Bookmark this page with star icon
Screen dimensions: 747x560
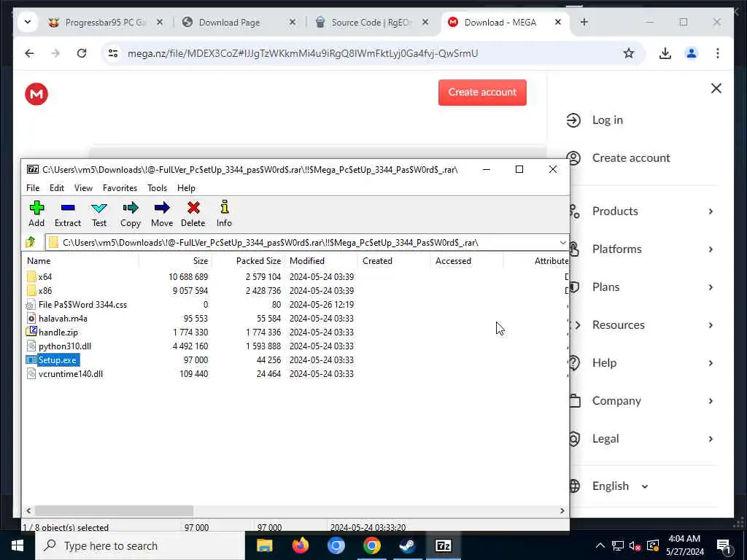(628, 53)
